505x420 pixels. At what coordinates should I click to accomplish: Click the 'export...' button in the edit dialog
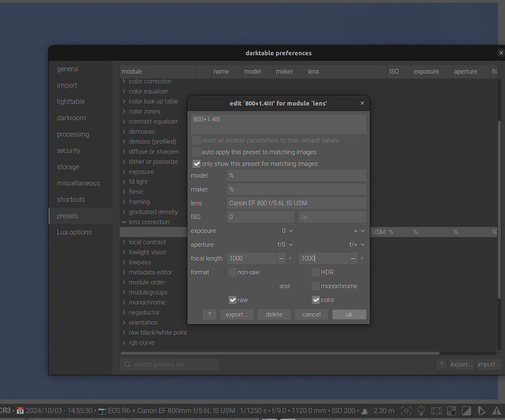[x=237, y=314]
